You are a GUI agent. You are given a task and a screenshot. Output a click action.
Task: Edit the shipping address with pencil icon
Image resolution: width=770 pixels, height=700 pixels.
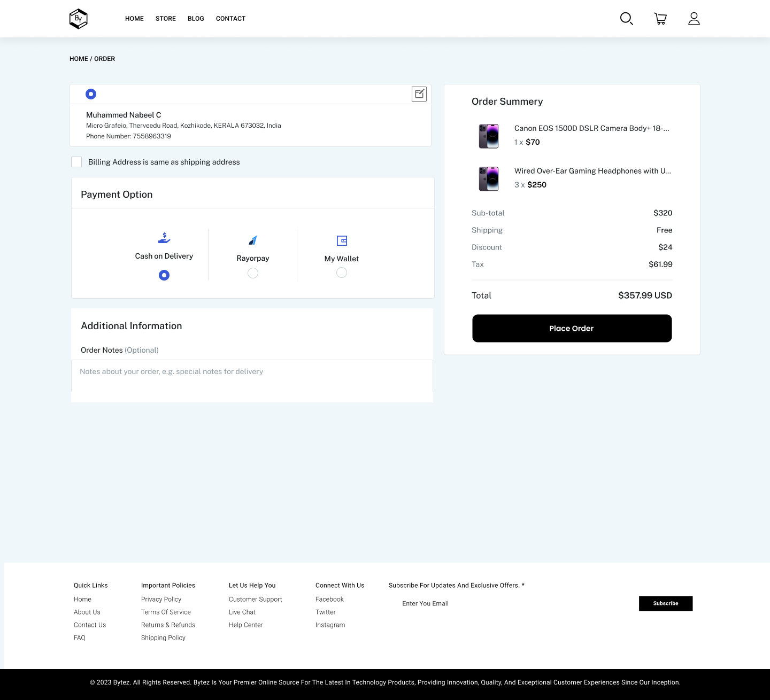419,94
